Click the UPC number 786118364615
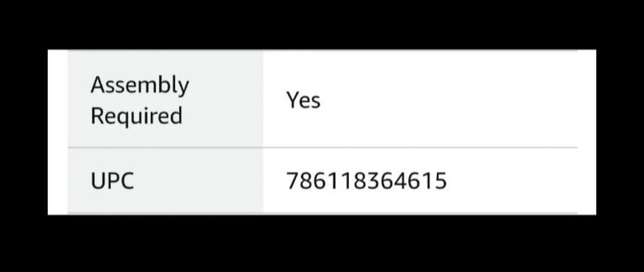 click(366, 181)
